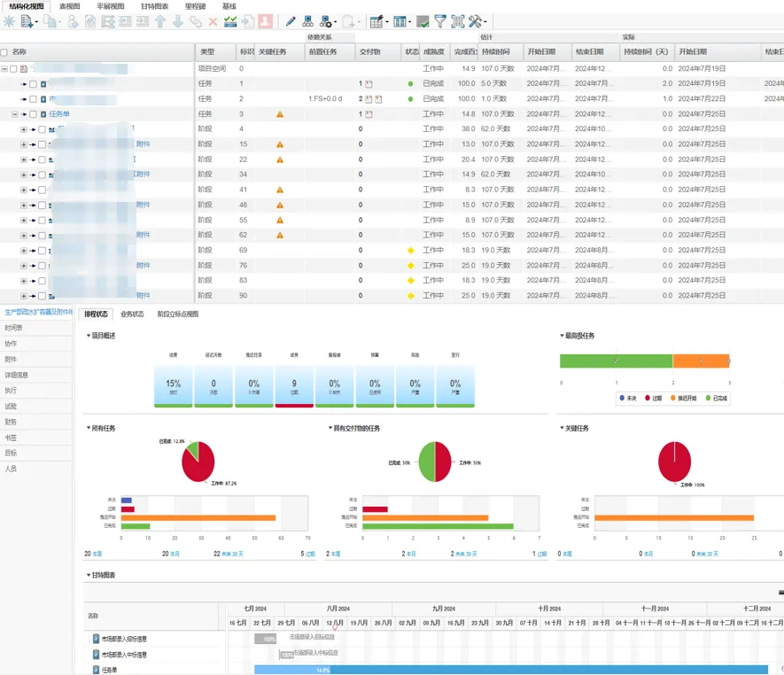Switch to the 甘特图表 view tab
Viewport: 784px width, 675px height.
pos(154,6)
